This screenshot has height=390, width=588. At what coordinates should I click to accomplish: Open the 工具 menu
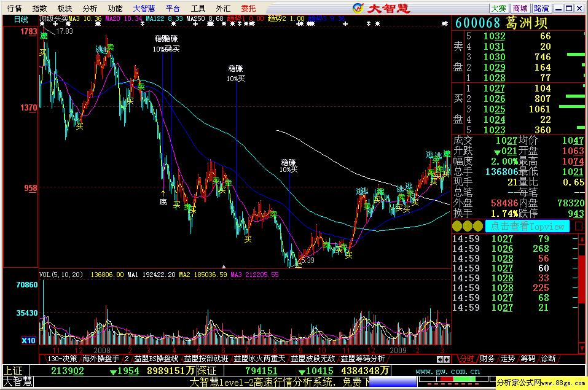click(198, 8)
